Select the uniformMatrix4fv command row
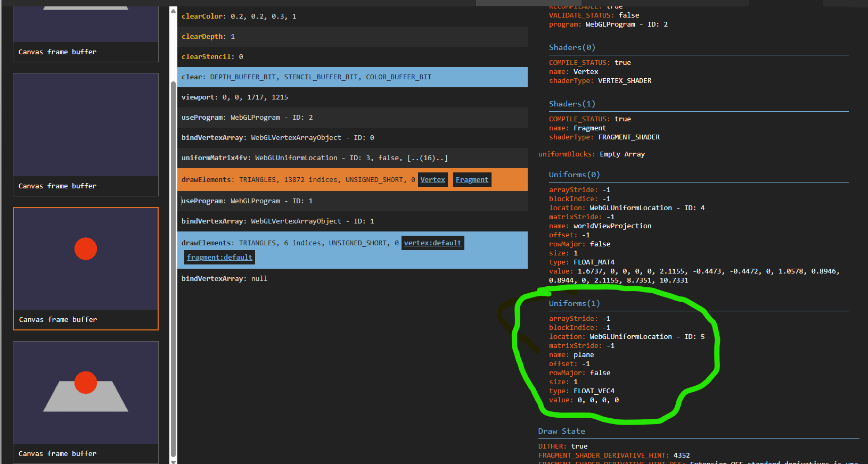868x464 pixels. [x=353, y=158]
